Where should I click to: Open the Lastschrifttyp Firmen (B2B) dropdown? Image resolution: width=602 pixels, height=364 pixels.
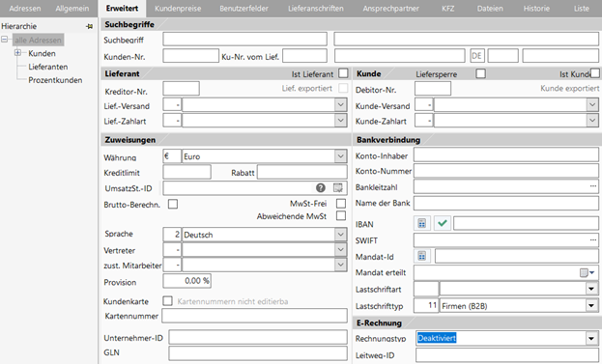click(591, 305)
